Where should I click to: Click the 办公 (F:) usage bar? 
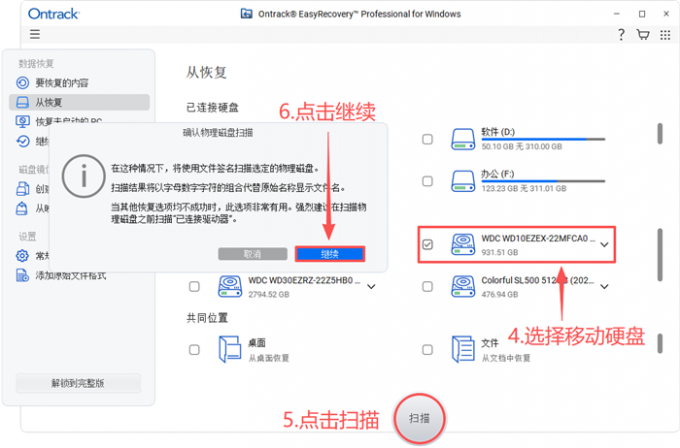point(543,181)
